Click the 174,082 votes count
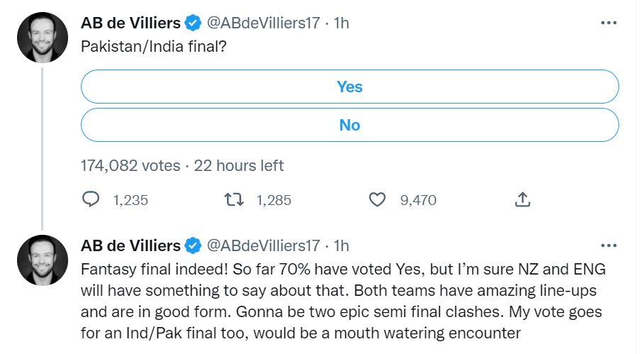The height and width of the screenshot is (354, 644). coord(131,166)
